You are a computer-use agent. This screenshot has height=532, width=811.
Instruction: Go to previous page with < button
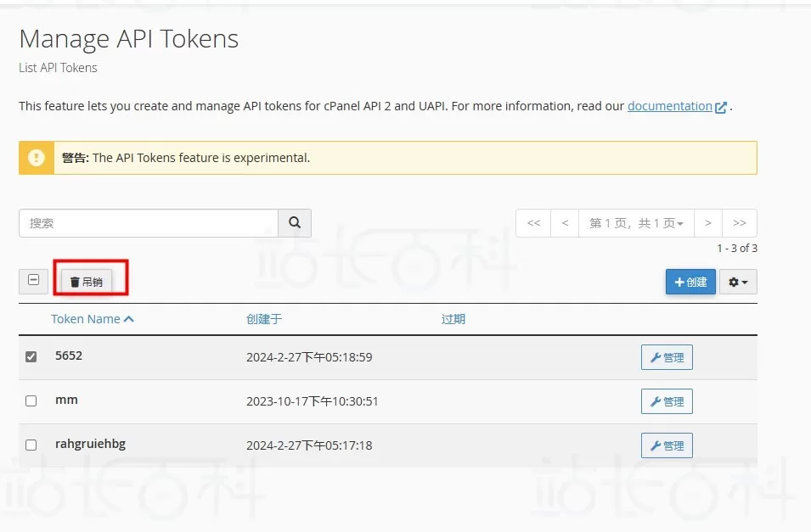565,223
